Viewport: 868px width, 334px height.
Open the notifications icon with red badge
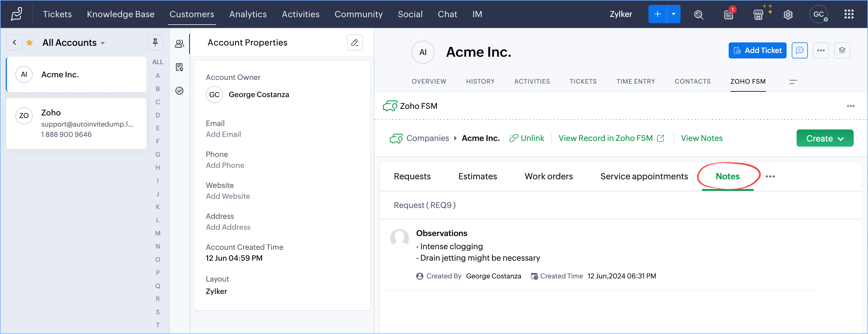click(728, 15)
